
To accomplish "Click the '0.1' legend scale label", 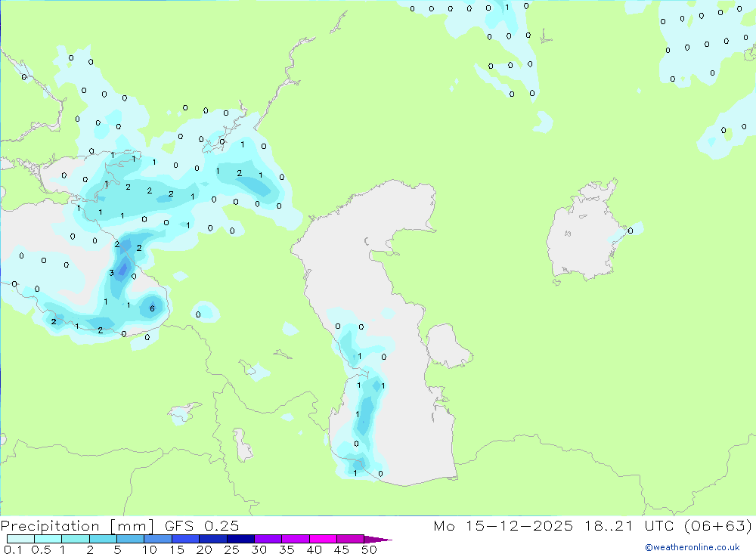I will click(x=13, y=549).
